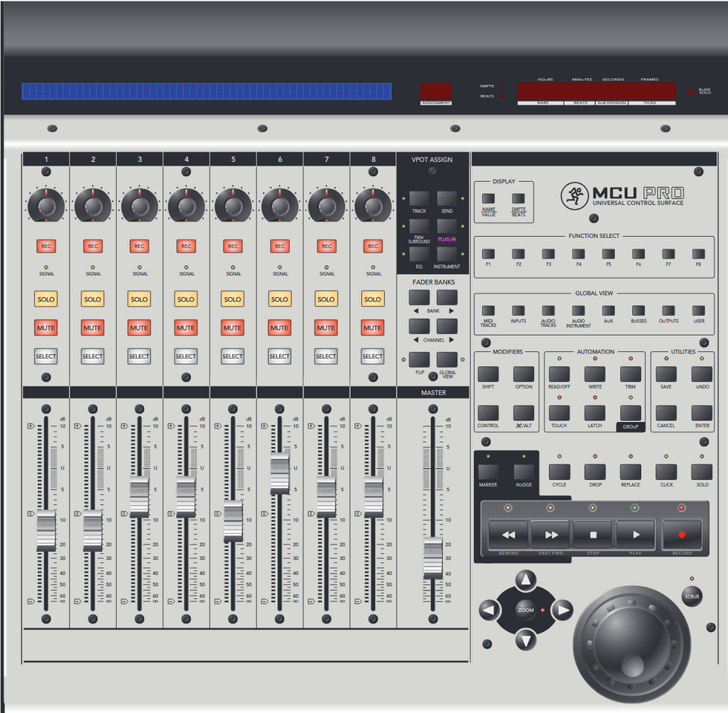Hit the Rewind transport button
This screenshot has height=713, width=728.
[508, 535]
